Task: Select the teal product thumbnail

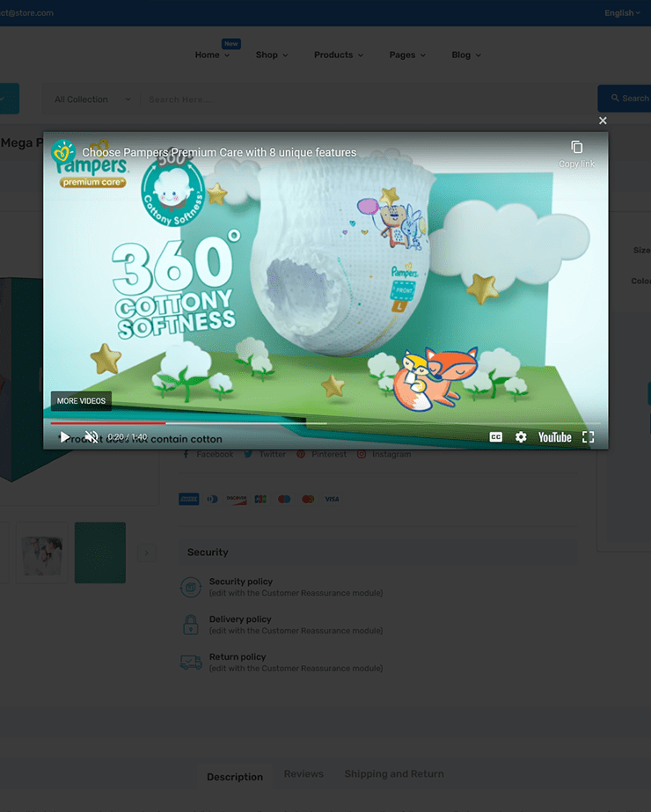Action: [100, 552]
